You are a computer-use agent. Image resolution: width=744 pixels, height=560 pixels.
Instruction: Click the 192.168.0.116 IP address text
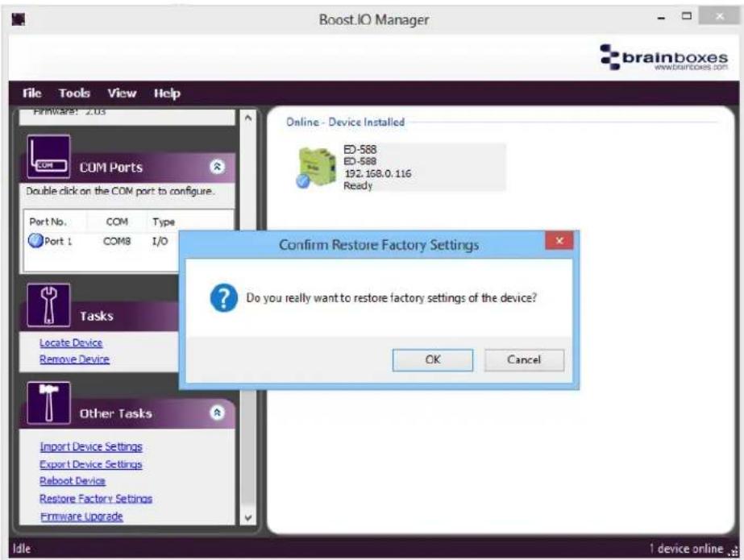[378, 173]
